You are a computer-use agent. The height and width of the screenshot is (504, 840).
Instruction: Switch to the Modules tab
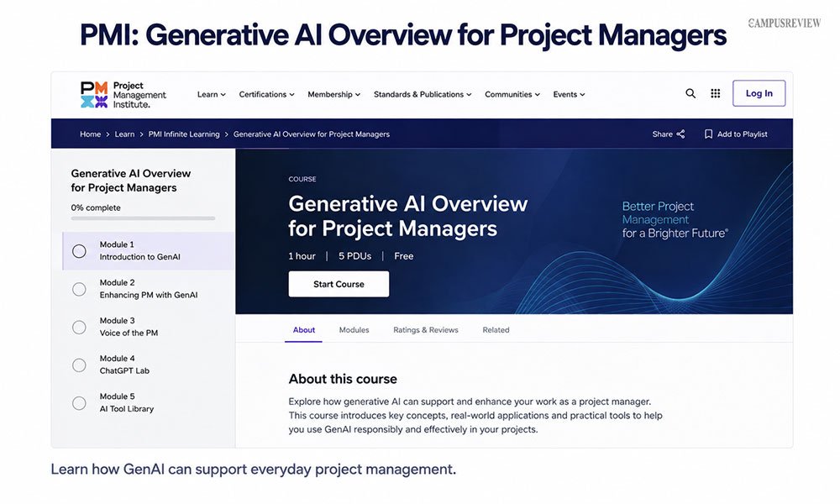tap(354, 330)
